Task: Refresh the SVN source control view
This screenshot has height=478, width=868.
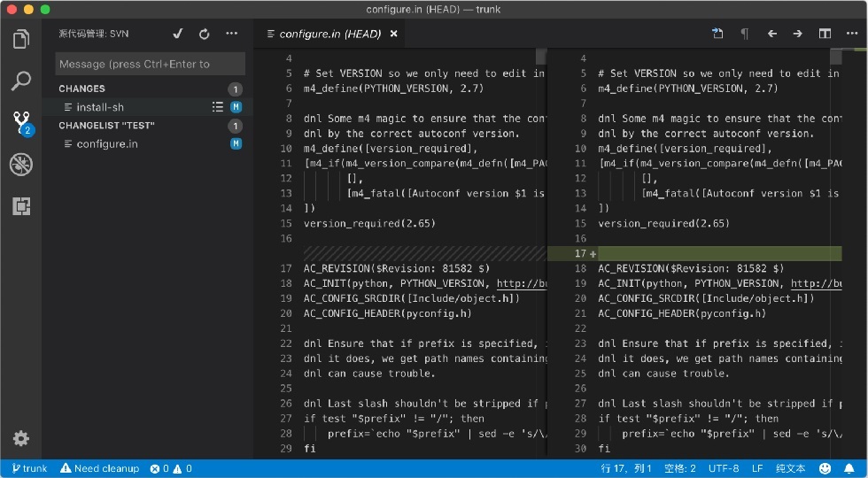Action: (205, 34)
